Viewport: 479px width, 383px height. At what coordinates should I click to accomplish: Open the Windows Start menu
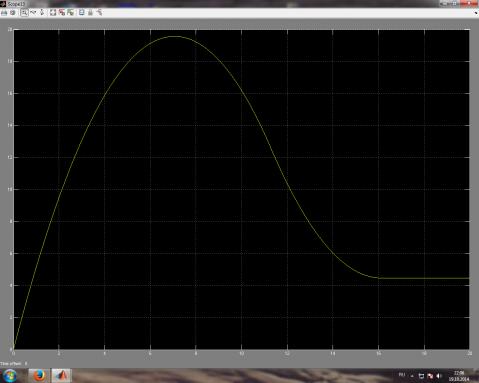10,376
